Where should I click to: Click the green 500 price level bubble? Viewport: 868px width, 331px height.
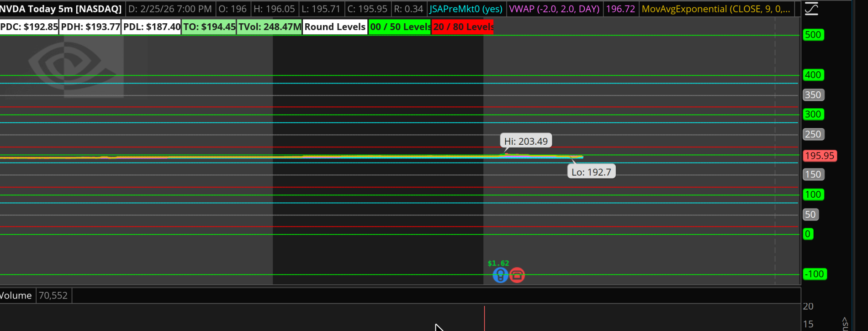[813, 35]
